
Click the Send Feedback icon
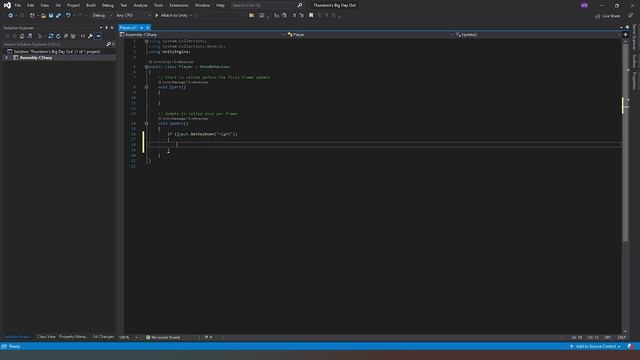click(631, 16)
